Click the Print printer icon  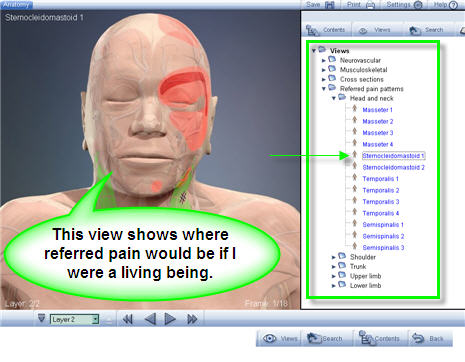point(370,5)
